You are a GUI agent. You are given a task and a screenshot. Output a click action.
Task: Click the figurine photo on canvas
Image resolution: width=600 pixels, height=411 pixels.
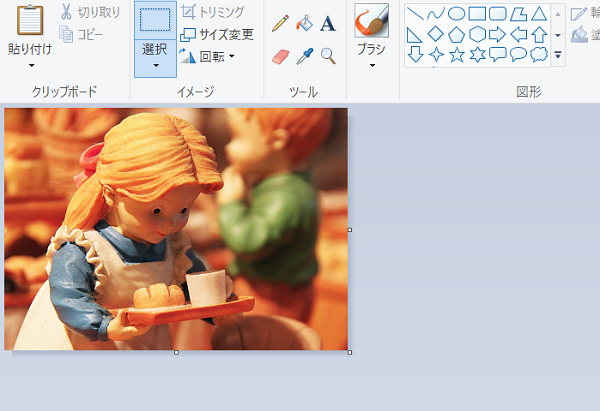pyautogui.click(x=176, y=229)
